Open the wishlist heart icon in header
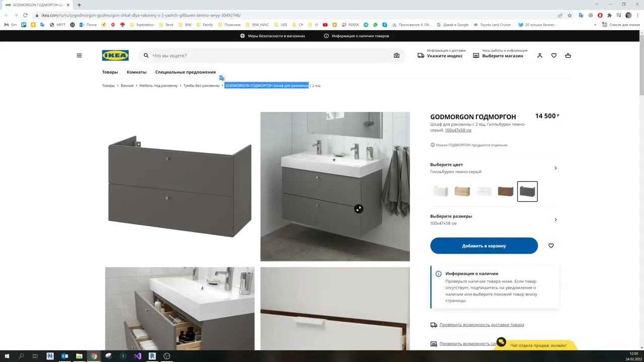This screenshot has width=644, height=362. tap(554, 55)
